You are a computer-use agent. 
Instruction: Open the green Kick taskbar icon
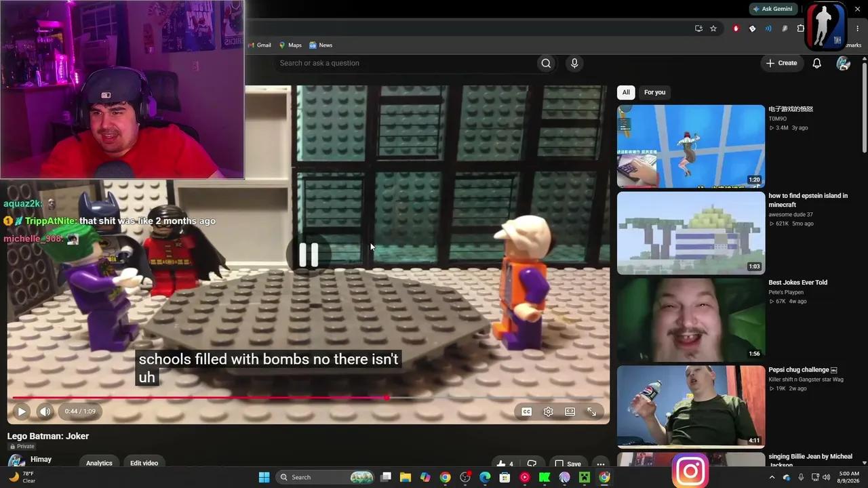click(x=545, y=477)
